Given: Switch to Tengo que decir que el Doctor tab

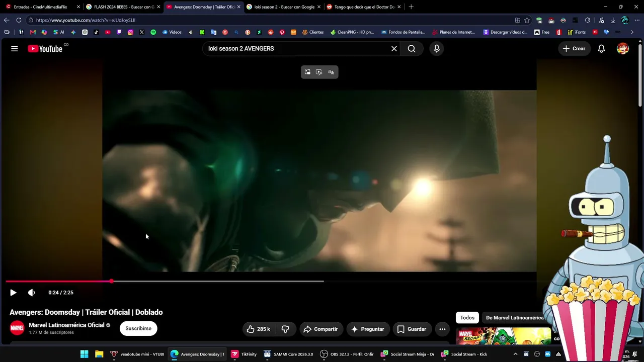Looking at the screenshot, I should click(x=363, y=7).
